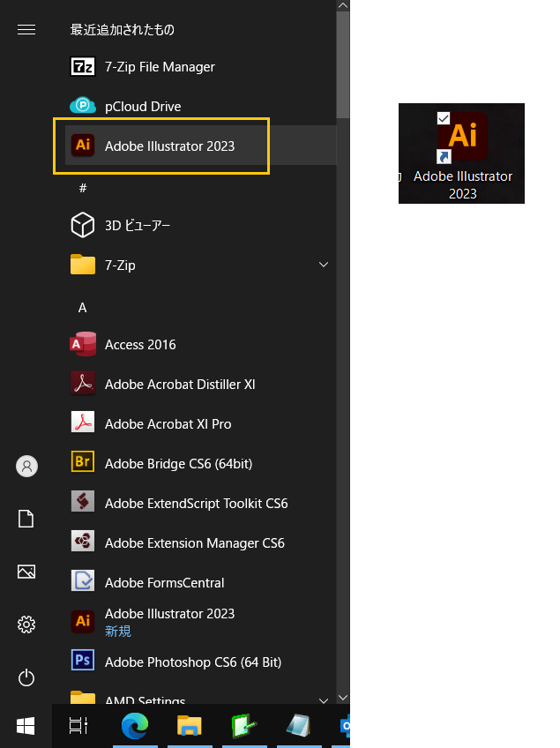This screenshot has height=748, width=560.
Task: Launch Access 2016 icon
Action: point(83,344)
